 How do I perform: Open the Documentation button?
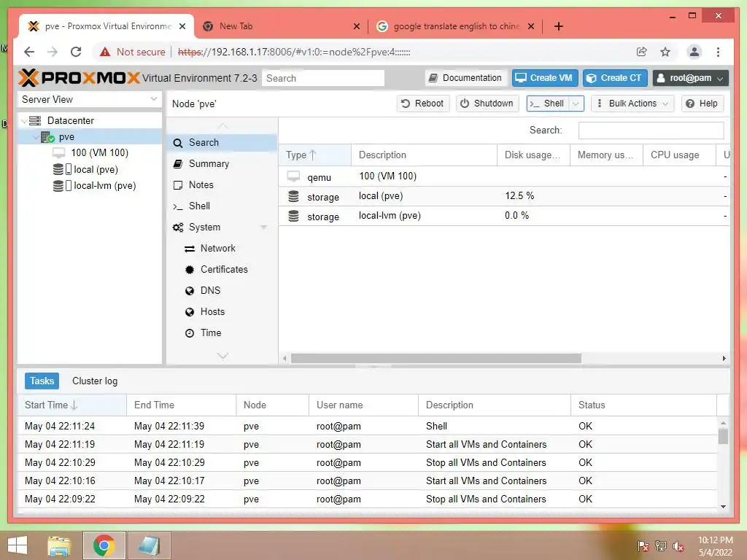(465, 78)
